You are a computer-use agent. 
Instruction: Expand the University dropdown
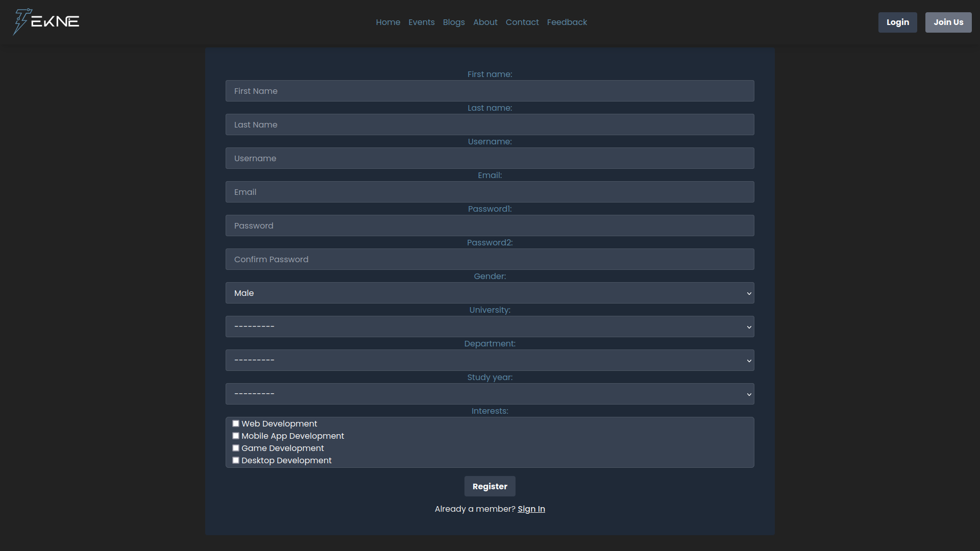[x=489, y=327]
